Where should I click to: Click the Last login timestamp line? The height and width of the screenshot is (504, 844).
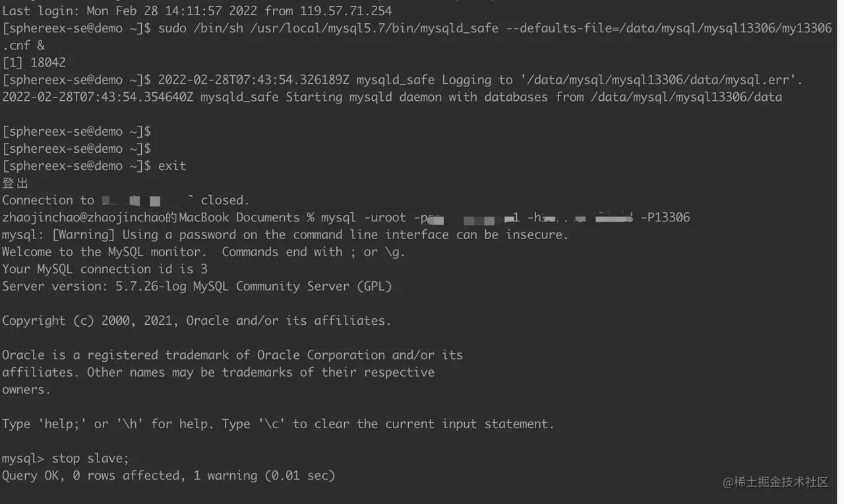click(x=196, y=11)
